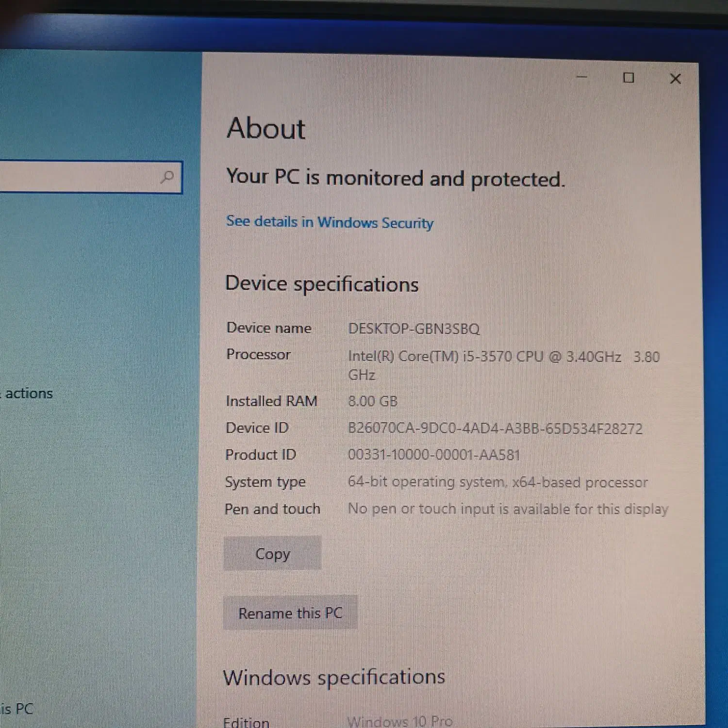
Task: Close the Settings window
Action: pyautogui.click(x=675, y=79)
